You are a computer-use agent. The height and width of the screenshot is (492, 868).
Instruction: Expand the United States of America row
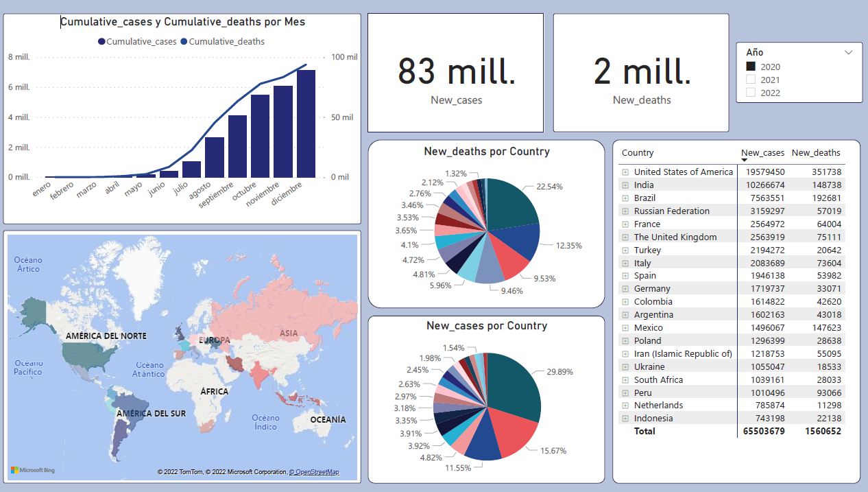[x=625, y=172]
